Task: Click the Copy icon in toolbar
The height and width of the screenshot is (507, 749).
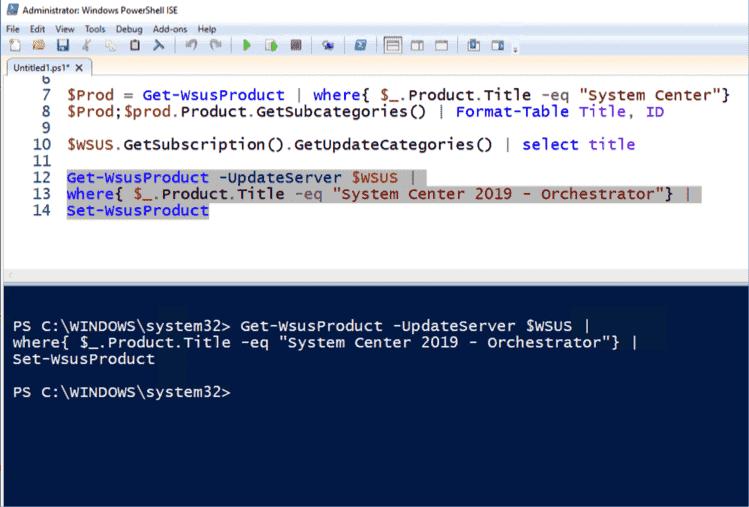Action: (x=110, y=45)
